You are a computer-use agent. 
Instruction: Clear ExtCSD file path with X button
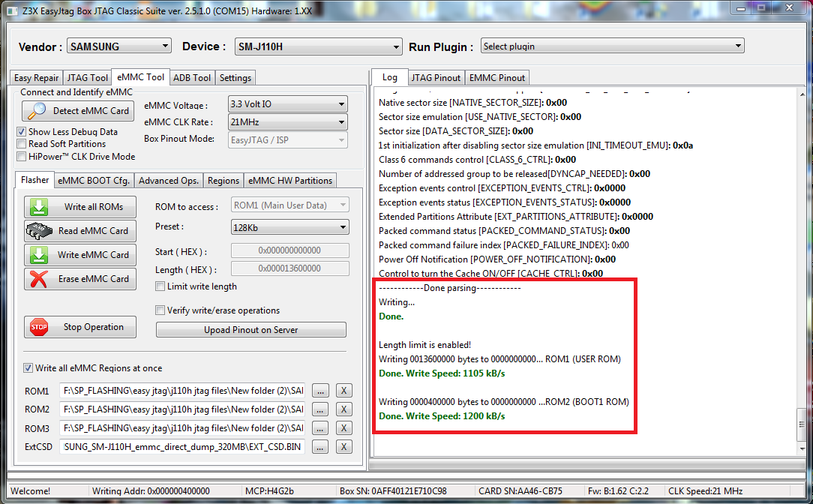coord(343,446)
